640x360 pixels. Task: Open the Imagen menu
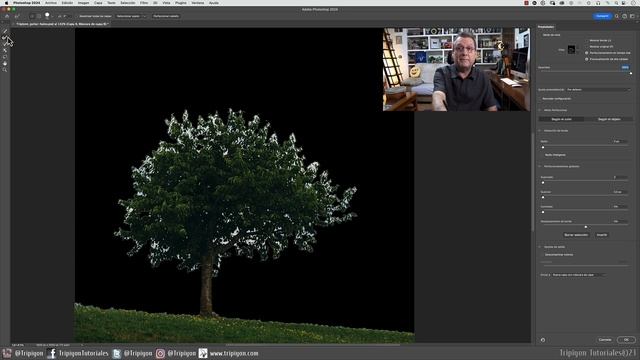tap(83, 3)
